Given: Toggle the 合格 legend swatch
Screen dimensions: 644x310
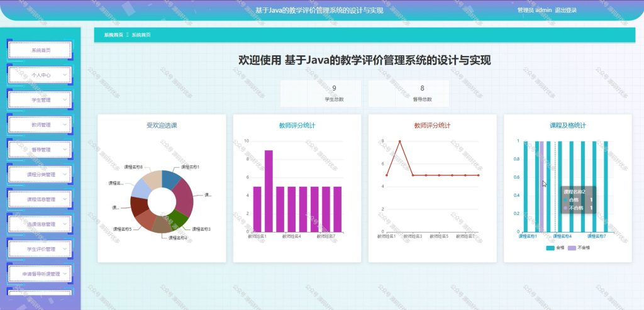Looking at the screenshot, I should click(x=550, y=248).
